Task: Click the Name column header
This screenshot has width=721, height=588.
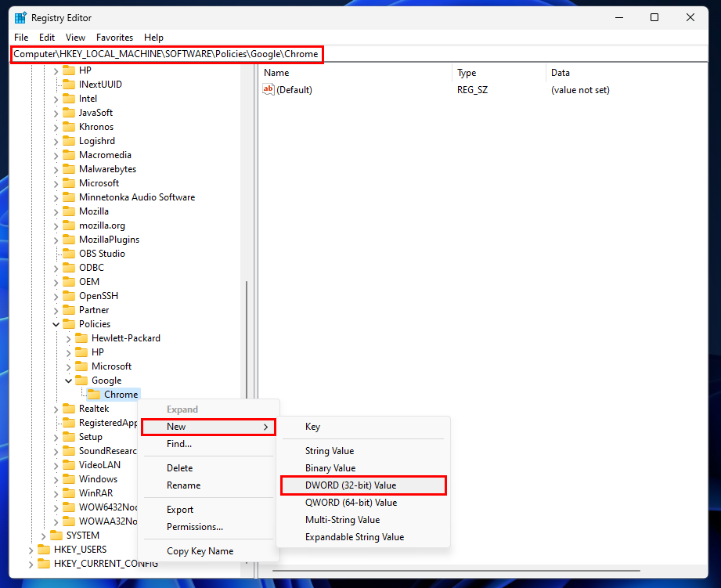Action: (355, 73)
